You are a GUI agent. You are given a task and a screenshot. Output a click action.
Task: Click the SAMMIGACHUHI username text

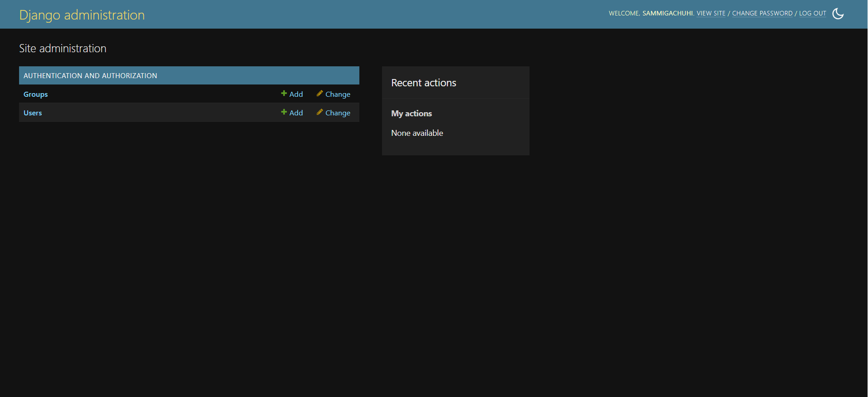click(x=668, y=14)
